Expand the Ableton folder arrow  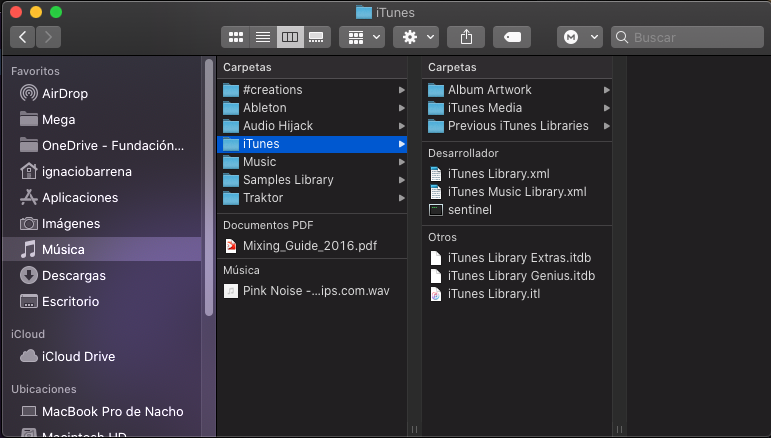(402, 108)
